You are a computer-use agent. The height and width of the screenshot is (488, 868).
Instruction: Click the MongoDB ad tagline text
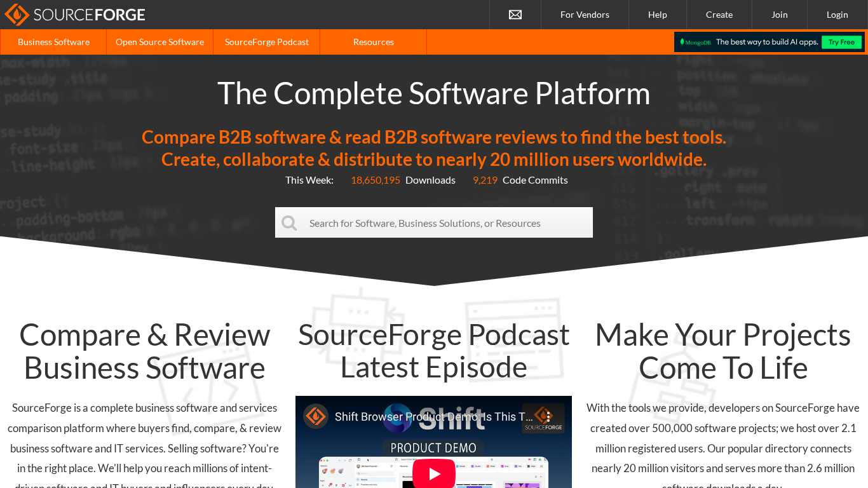pyautogui.click(x=767, y=42)
